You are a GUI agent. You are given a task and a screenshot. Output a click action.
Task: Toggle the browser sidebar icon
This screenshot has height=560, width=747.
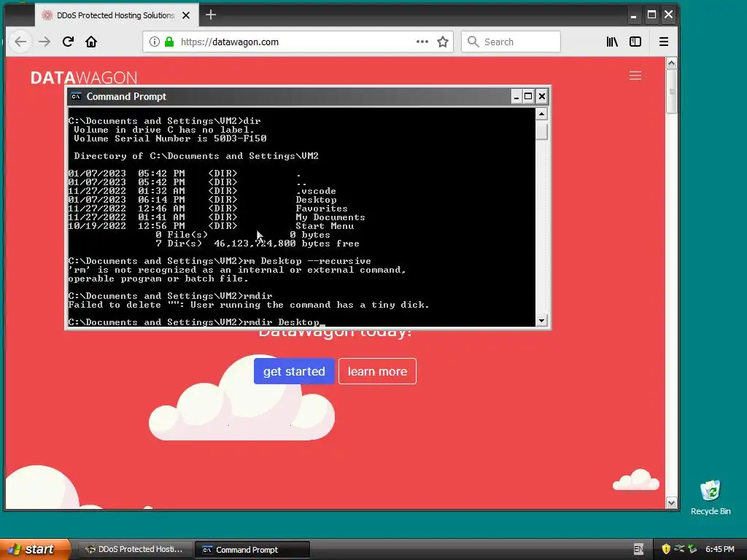(635, 42)
